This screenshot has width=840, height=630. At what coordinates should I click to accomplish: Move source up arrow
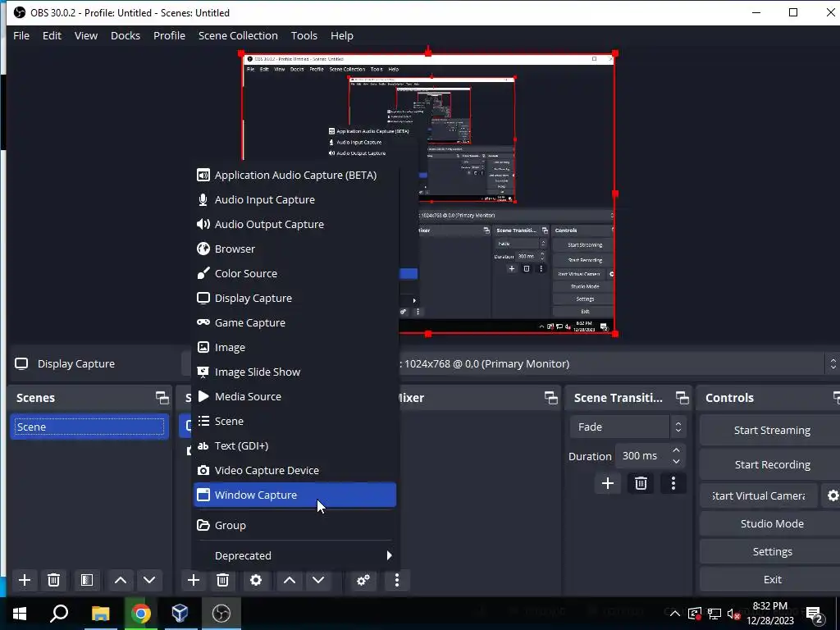[290, 580]
